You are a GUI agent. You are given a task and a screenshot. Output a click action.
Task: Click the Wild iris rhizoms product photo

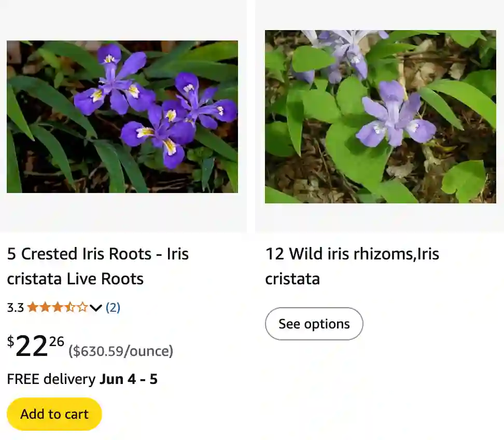click(381, 117)
